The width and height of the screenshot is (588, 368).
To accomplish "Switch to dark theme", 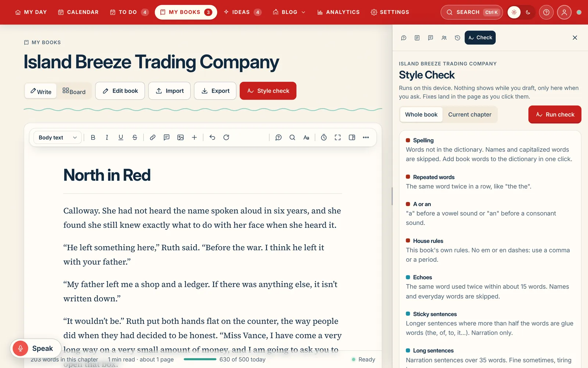I will 528,12.
